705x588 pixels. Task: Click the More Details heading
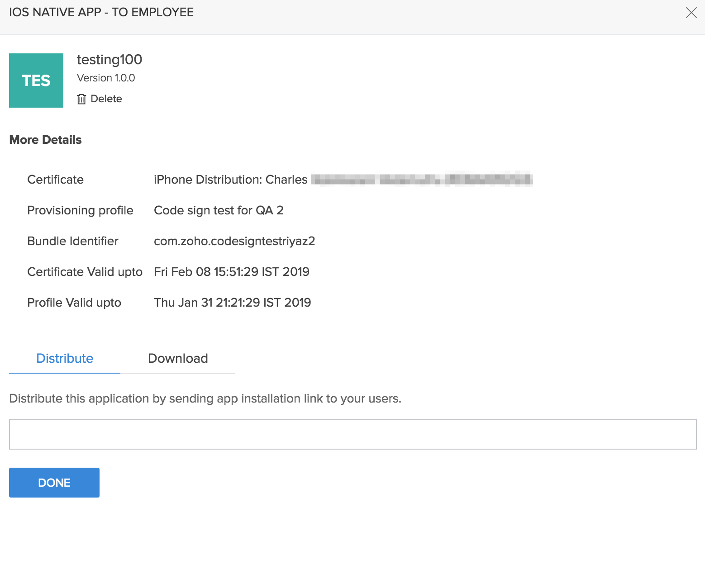coord(45,140)
